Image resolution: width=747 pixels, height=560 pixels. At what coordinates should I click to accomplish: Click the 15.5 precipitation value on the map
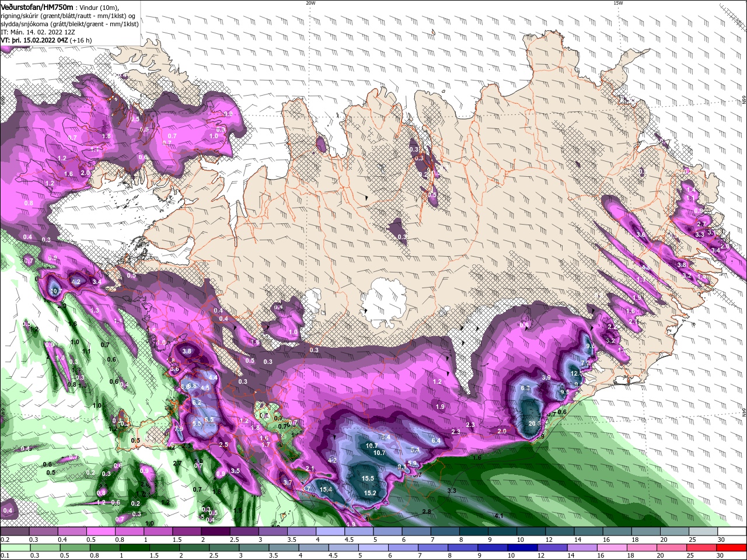pos(368,478)
